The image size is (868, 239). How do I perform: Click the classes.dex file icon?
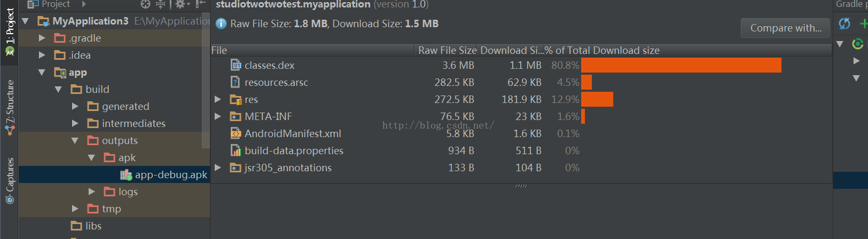236,65
